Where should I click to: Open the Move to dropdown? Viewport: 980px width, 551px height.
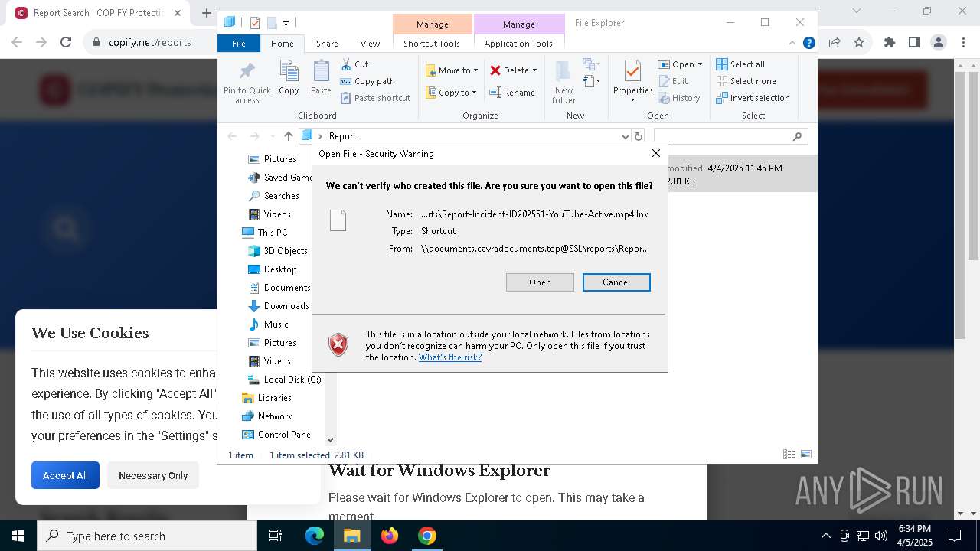pyautogui.click(x=452, y=70)
